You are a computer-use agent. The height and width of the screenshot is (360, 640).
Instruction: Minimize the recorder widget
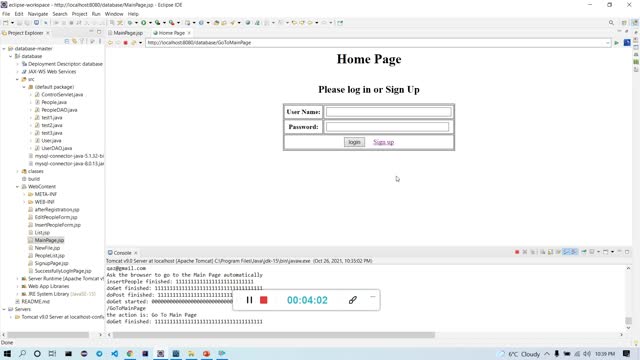373,297
